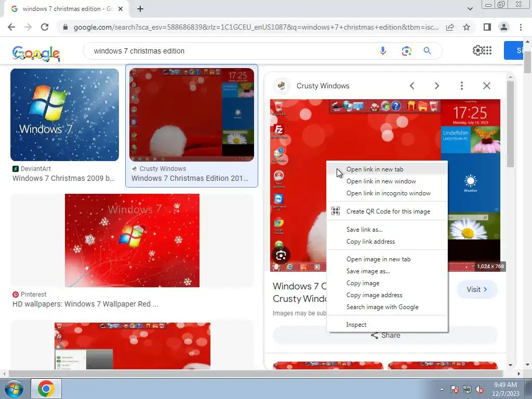
Task: Start voice search with microphone
Action: (x=383, y=51)
